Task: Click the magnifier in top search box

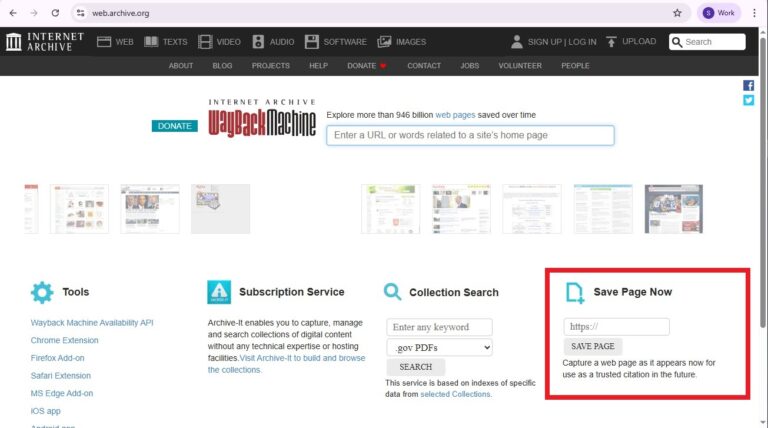Action: pos(677,42)
